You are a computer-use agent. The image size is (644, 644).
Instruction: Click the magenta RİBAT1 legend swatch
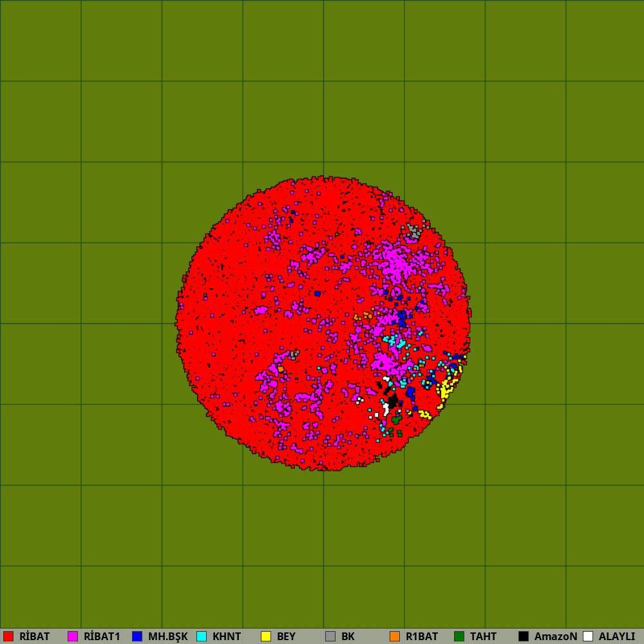click(73, 636)
